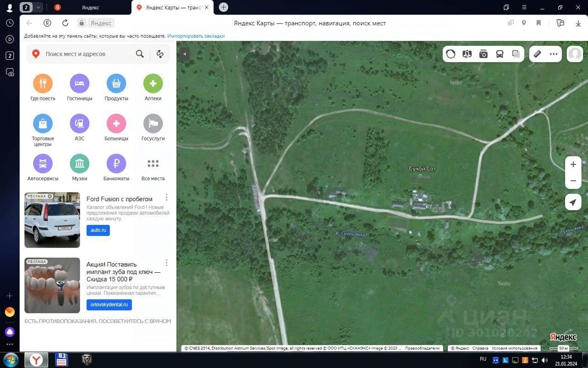Click the address bar 'Яндекс' site chip
This screenshot has height=368, width=588.
[96, 23]
